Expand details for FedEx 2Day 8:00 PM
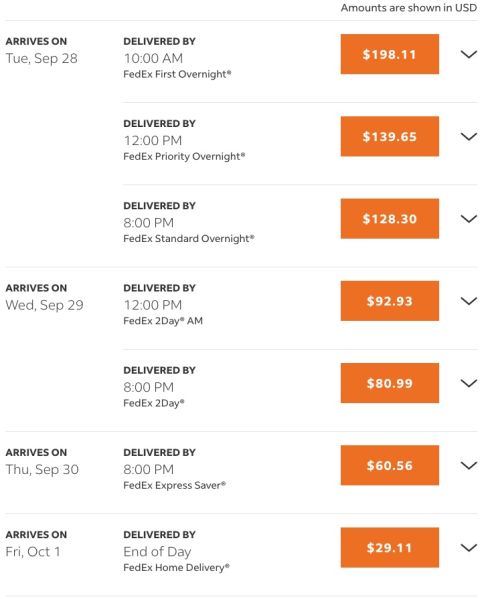480x599 pixels. click(469, 383)
